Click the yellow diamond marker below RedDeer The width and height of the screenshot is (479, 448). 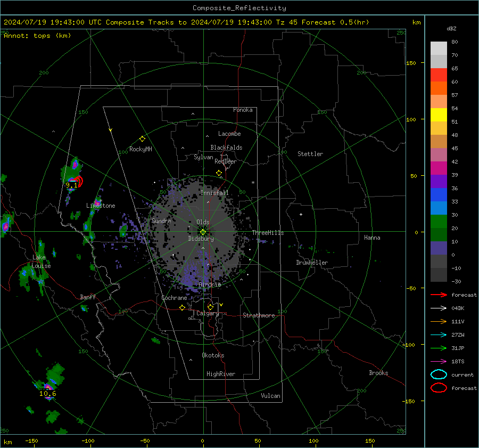tap(219, 173)
